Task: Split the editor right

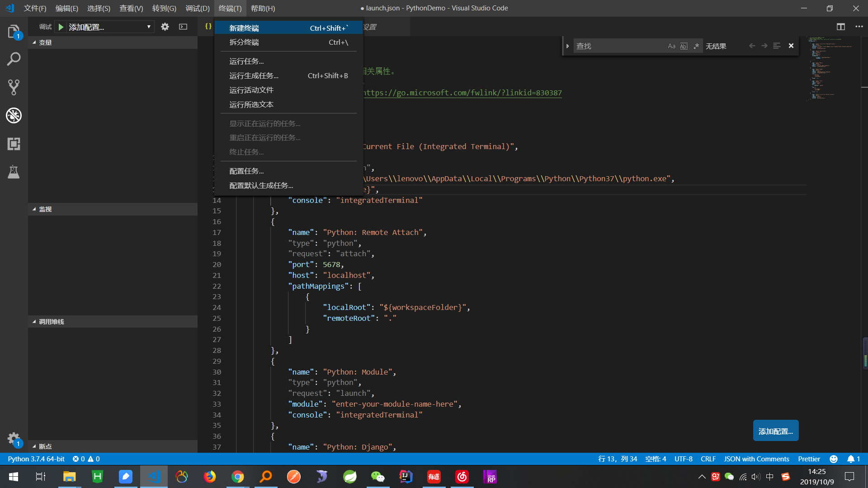Action: click(x=841, y=27)
